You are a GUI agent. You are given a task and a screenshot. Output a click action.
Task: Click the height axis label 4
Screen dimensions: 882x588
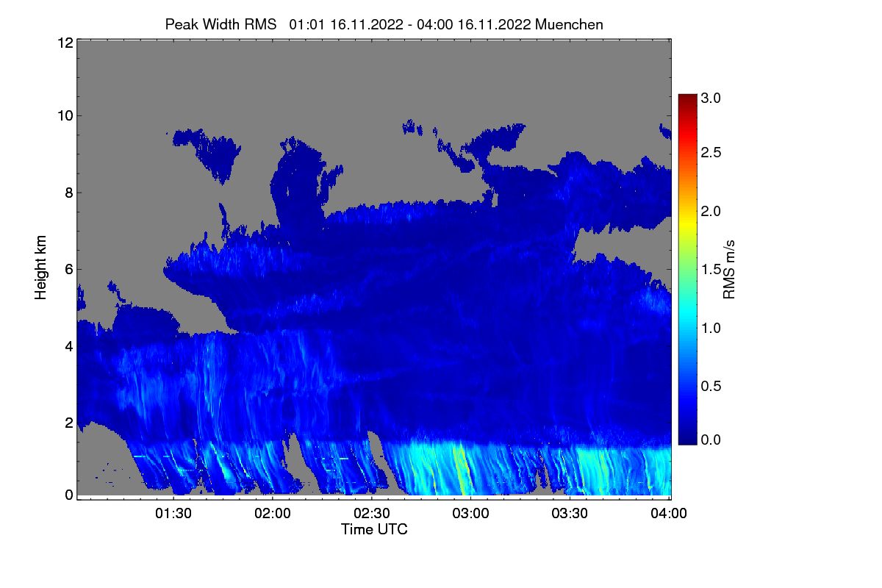(x=68, y=345)
